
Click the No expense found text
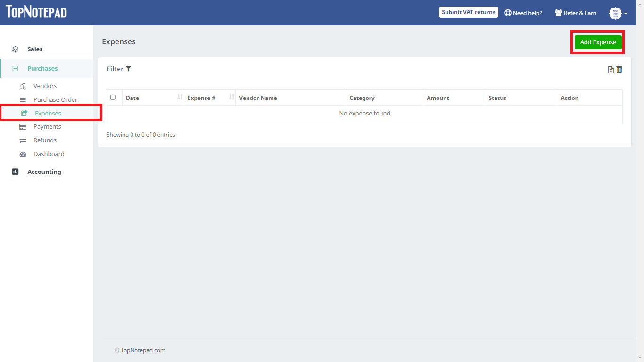click(365, 113)
